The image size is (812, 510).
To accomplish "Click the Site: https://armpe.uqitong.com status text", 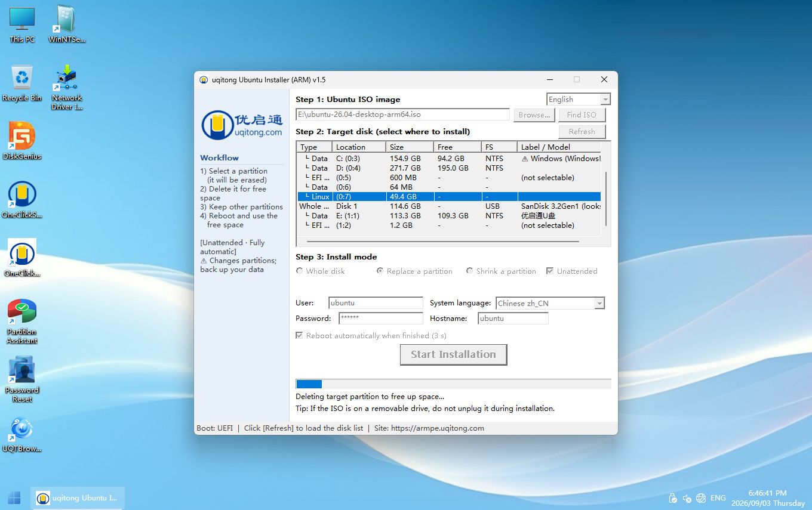I will pyautogui.click(x=429, y=428).
